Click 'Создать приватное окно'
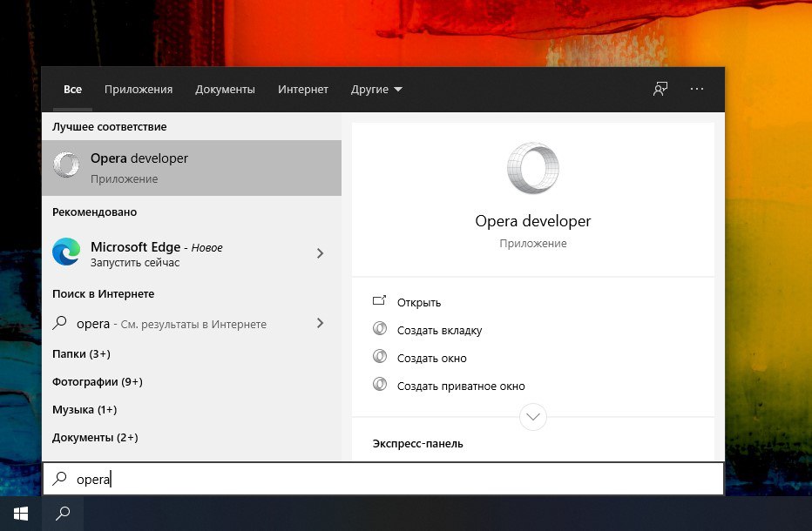The height and width of the screenshot is (531, 812). pyautogui.click(x=461, y=386)
